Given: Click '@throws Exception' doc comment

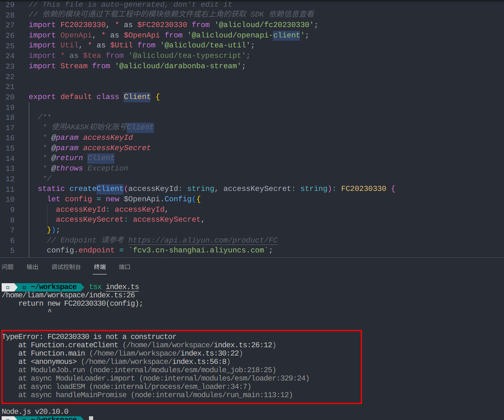Looking at the screenshot, I should [x=89, y=168].
